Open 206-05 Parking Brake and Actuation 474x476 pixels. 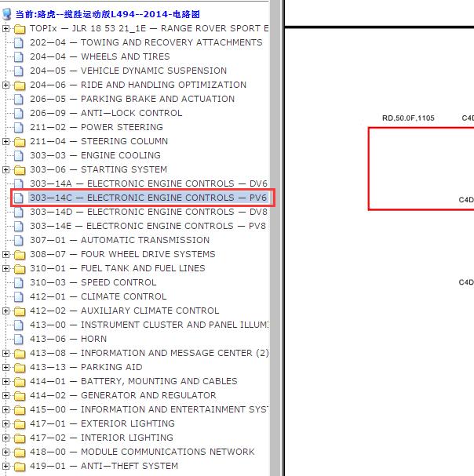click(132, 99)
